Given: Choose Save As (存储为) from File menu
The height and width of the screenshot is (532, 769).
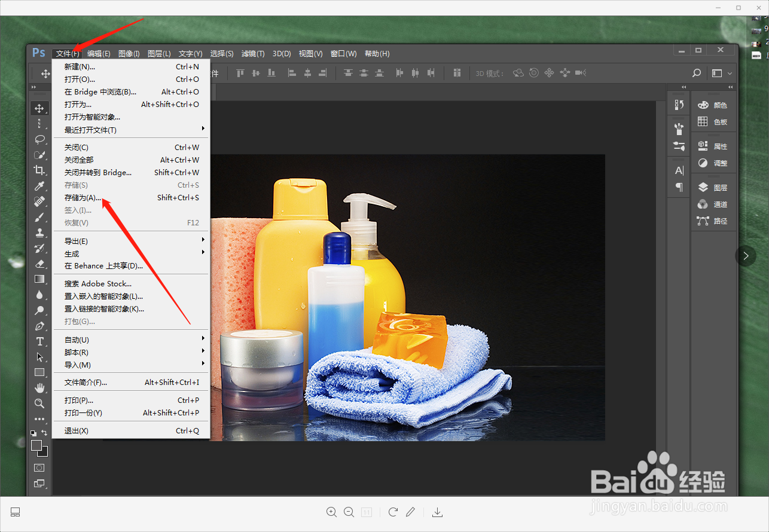Looking at the screenshot, I should coord(131,197).
